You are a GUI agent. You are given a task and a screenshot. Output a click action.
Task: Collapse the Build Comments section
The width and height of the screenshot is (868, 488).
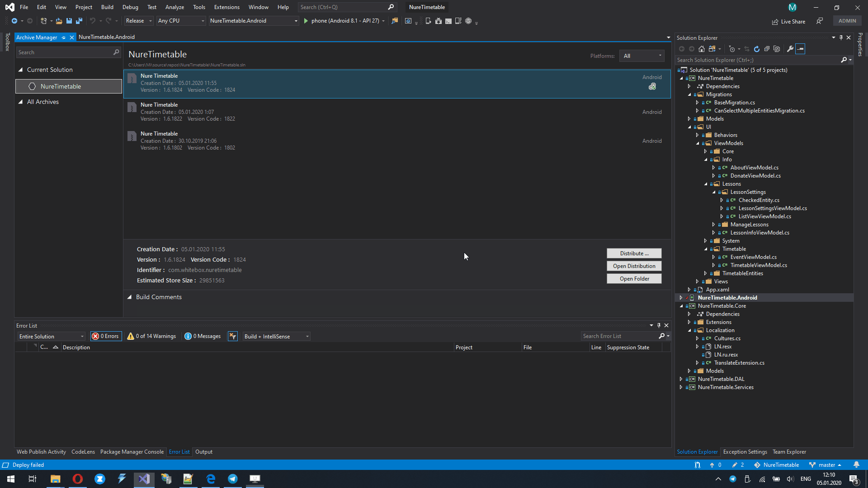tap(129, 297)
